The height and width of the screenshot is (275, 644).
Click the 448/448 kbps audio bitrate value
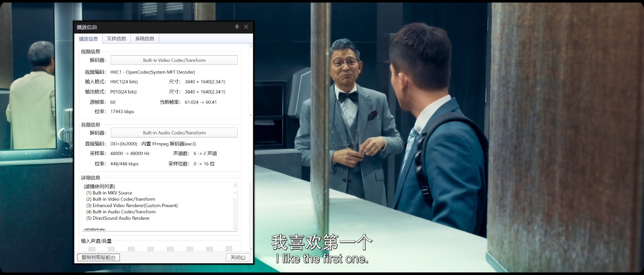tap(124, 164)
